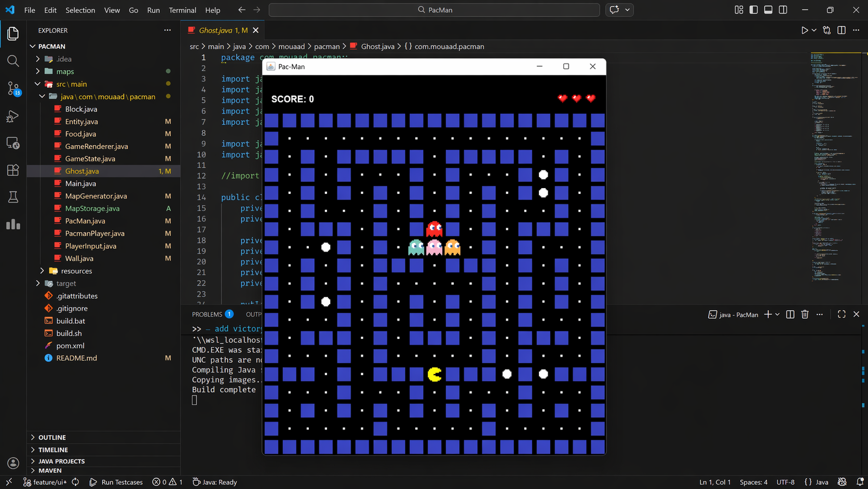Open the Go menu
Screen dimensions: 868x489
(133, 10)
